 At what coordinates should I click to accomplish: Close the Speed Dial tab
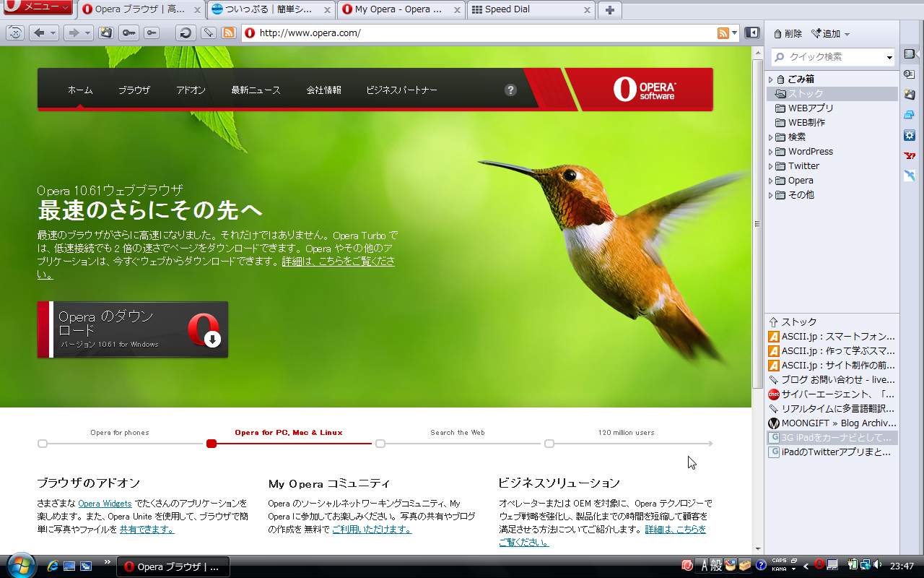click(x=587, y=10)
